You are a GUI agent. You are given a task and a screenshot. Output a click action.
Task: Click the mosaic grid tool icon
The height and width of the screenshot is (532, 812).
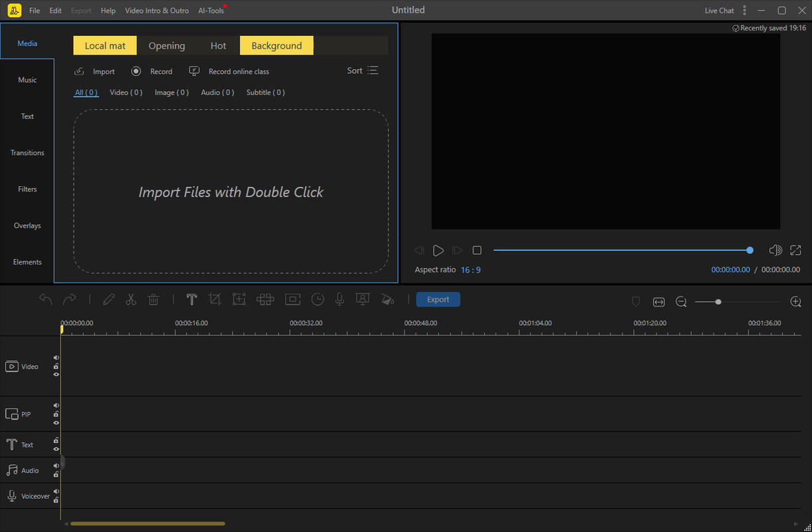[x=265, y=300]
